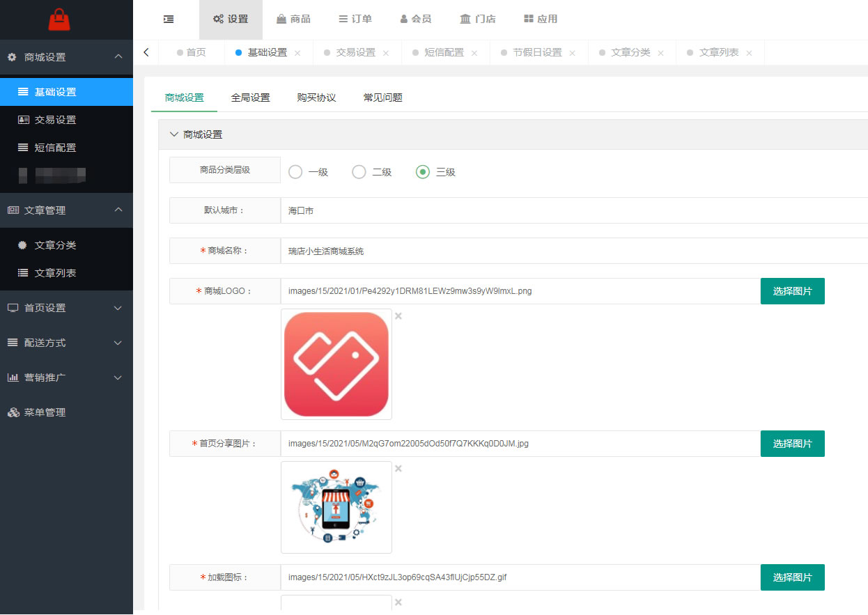Expand the 配送方式 sidebar group
Viewport: 868px width, 615px height.
[x=66, y=343]
